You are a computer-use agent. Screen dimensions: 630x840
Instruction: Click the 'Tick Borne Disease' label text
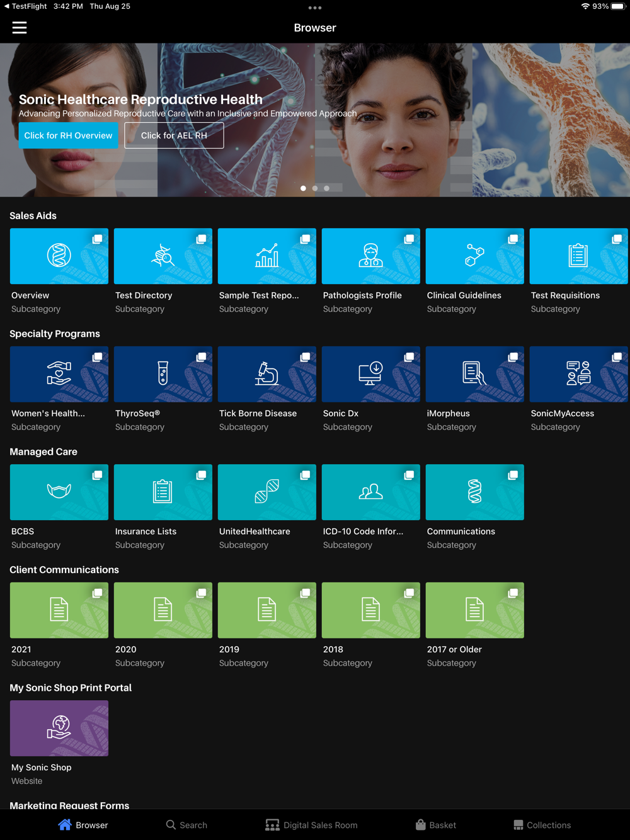(x=258, y=413)
